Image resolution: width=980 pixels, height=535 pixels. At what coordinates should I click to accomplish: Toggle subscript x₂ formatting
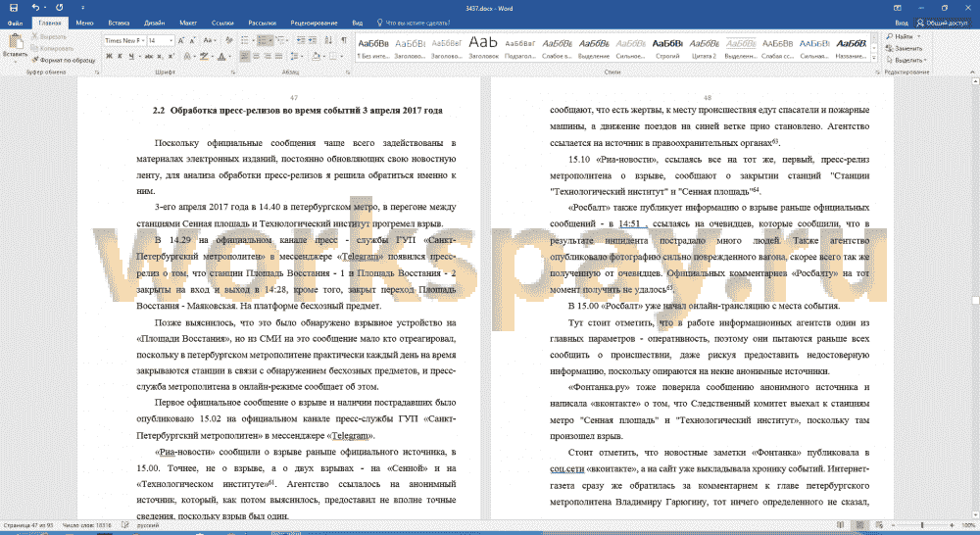(x=160, y=56)
